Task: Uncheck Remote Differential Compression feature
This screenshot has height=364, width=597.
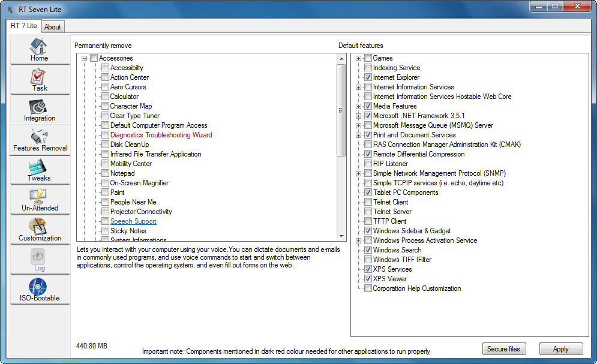Action: pyautogui.click(x=368, y=154)
